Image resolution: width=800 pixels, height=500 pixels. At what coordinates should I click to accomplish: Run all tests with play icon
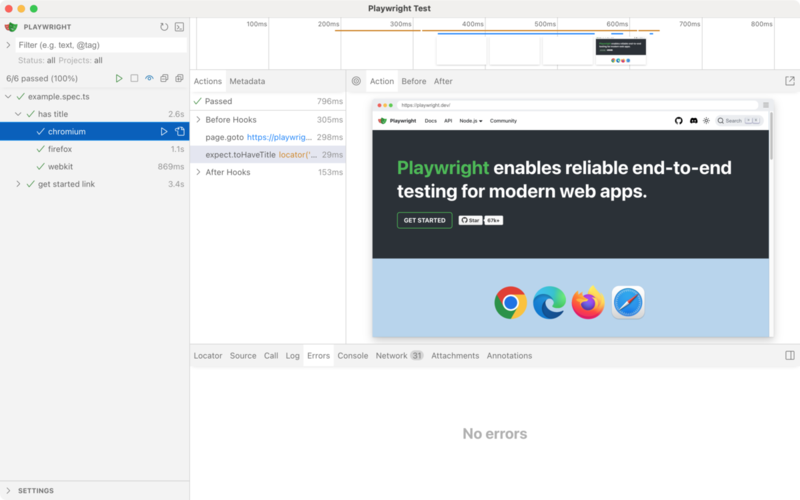click(119, 79)
